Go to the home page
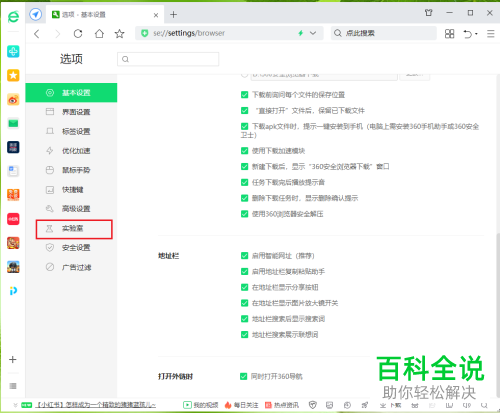The width and height of the screenshot is (500, 413). pos(99,33)
